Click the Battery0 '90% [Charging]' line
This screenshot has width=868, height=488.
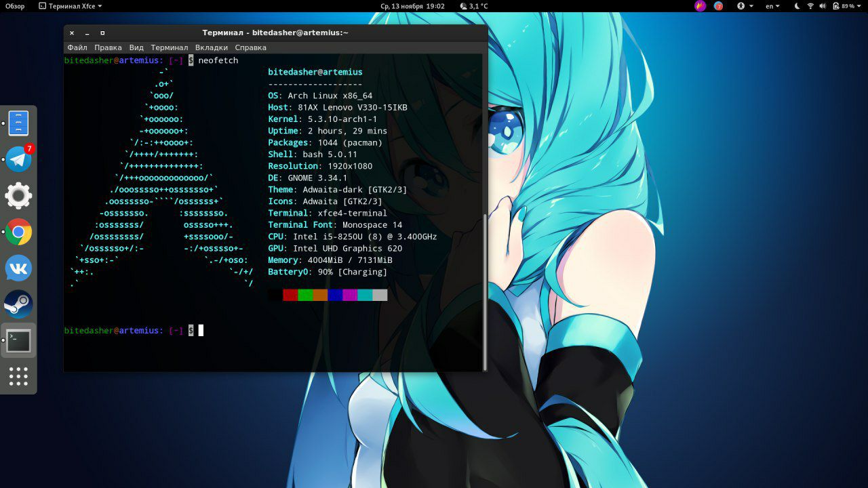coord(328,272)
